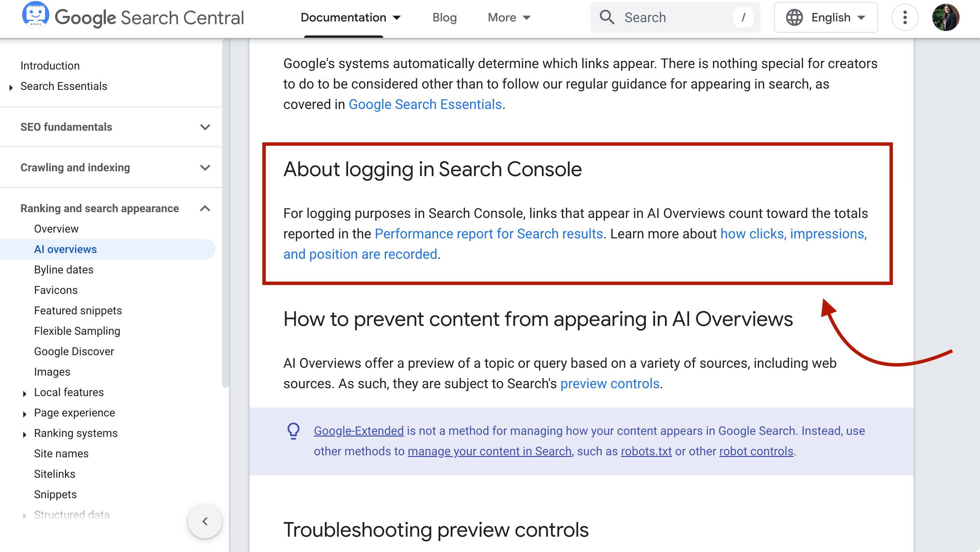The width and height of the screenshot is (980, 552).
Task: Switch to the Blog tab
Action: click(444, 17)
